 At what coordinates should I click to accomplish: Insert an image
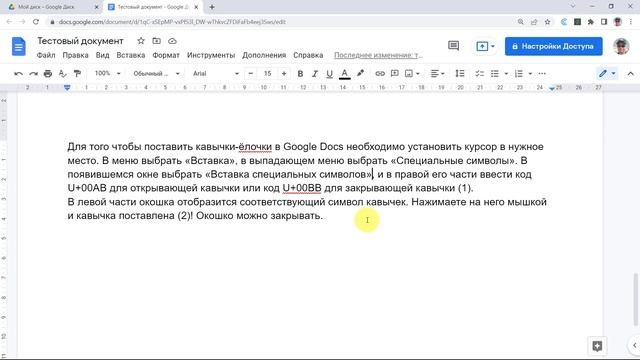coord(409,73)
